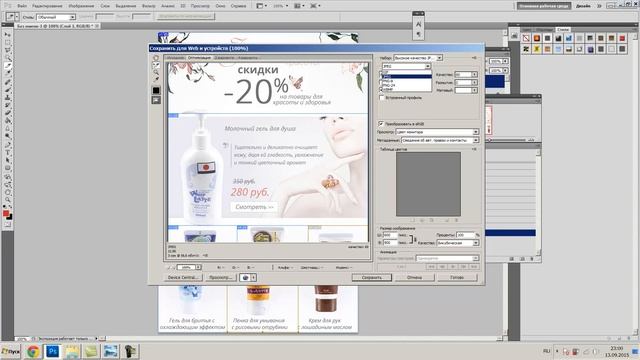Click the red foreground color swatch in toolbox

tap(6, 213)
